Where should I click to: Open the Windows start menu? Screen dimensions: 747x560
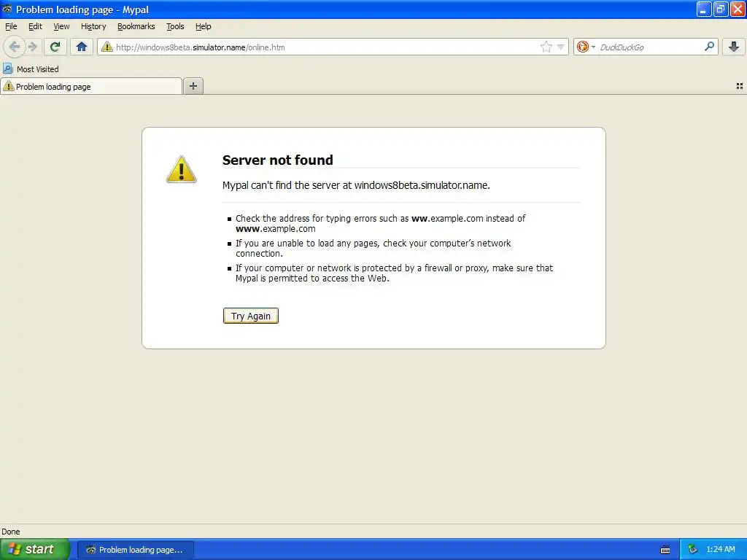click(x=35, y=549)
